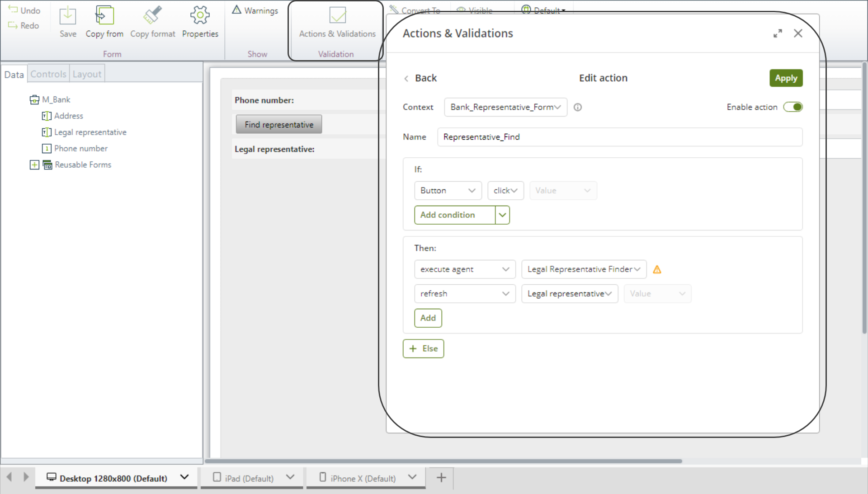Open the execute agent action dropdown
This screenshot has height=494, width=868.
(x=465, y=269)
